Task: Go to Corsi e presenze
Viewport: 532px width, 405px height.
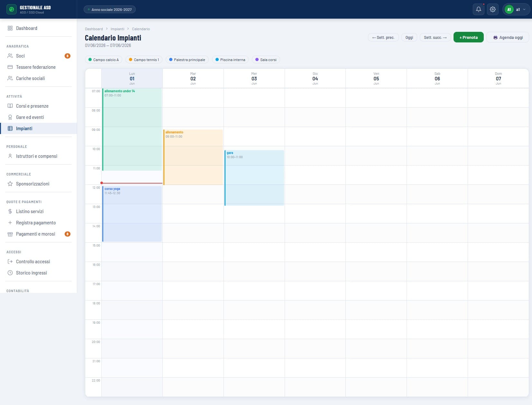Action: click(x=39, y=106)
